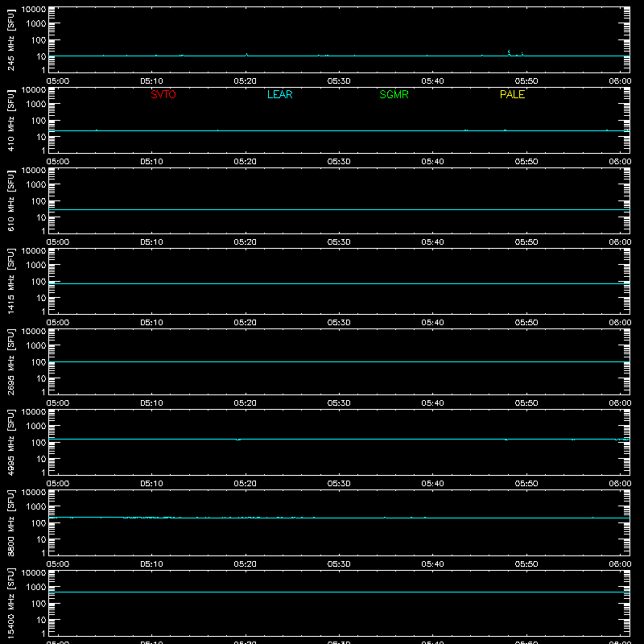Click 05:50 time label below 245 MHz plot
Image resolution: width=644 pixels, height=644 pixels.
[x=526, y=81]
